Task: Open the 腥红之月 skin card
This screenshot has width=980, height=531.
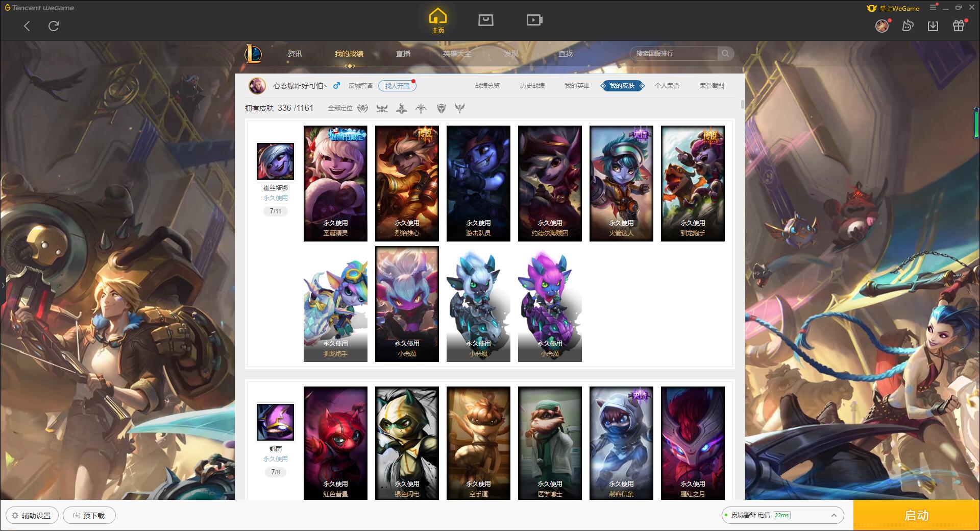Action: 693,443
